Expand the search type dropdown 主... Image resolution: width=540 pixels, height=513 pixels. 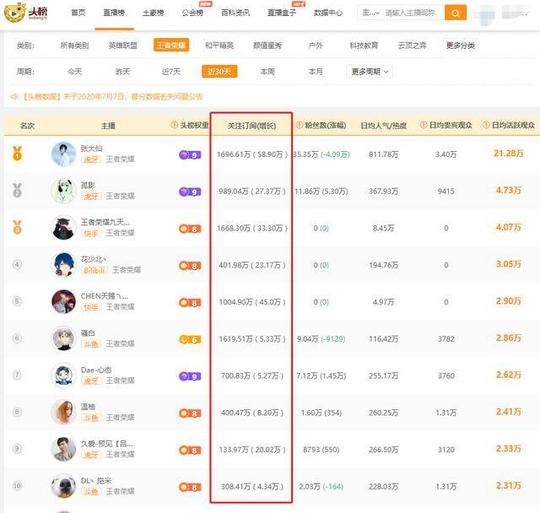pyautogui.click(x=370, y=13)
